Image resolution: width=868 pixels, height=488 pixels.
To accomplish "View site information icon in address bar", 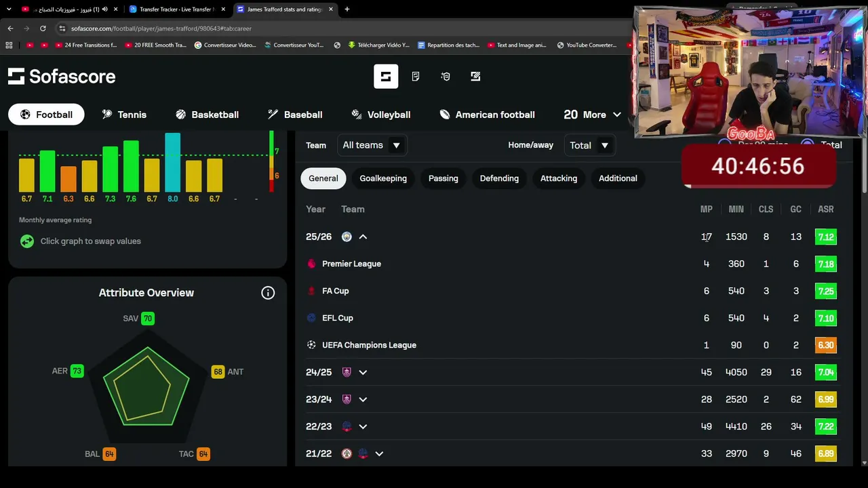I will point(62,28).
